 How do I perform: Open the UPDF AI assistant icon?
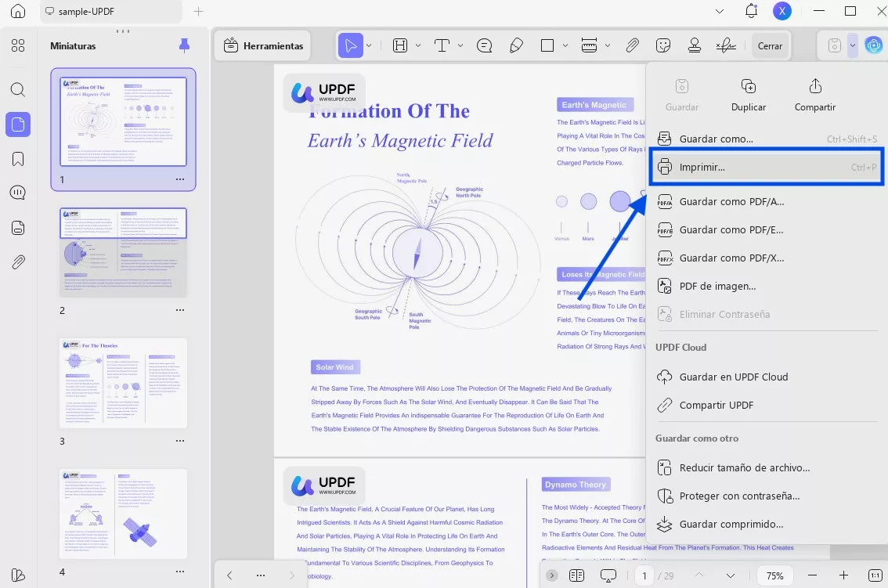pos(873,45)
